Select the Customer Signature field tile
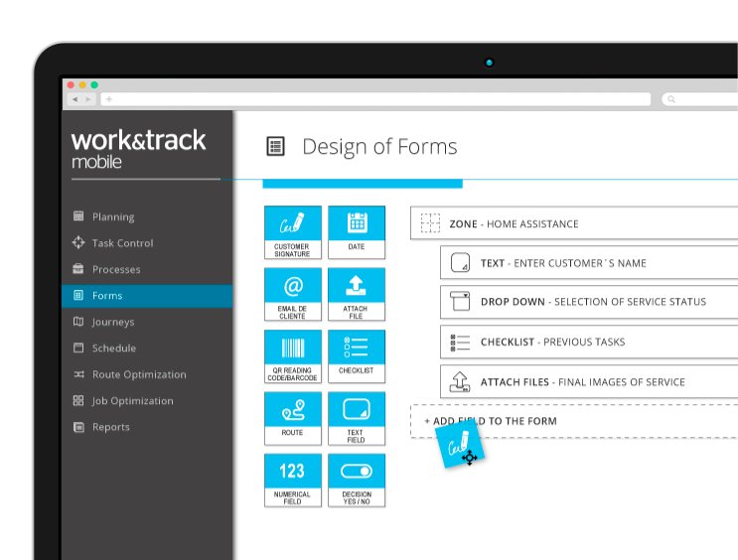This screenshot has width=738, height=560. 293,232
